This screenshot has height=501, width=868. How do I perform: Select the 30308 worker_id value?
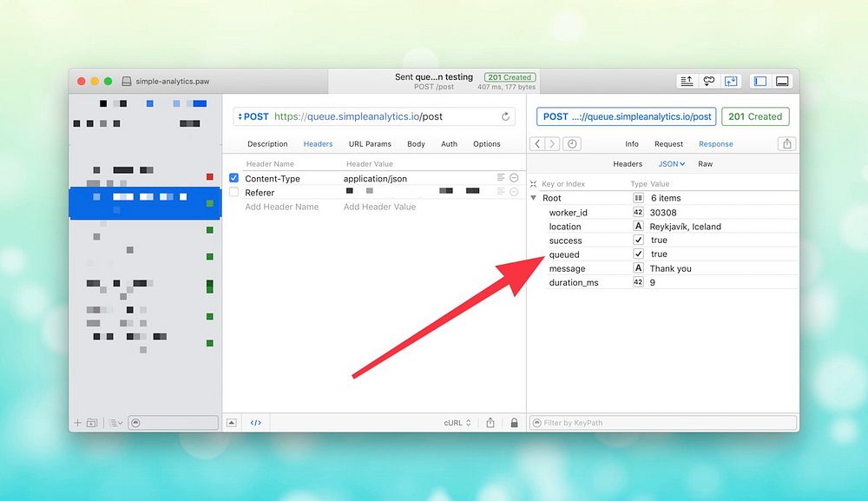(662, 213)
